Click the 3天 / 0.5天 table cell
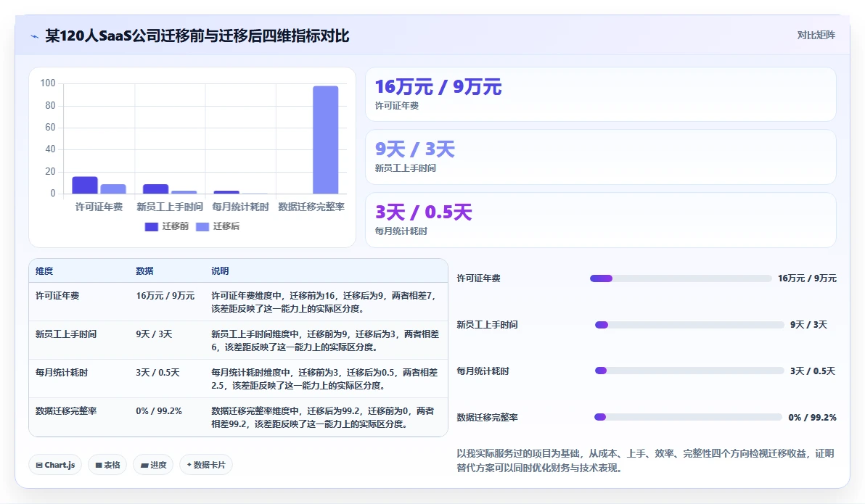Image resolution: width=865 pixels, height=504 pixels. tap(157, 373)
